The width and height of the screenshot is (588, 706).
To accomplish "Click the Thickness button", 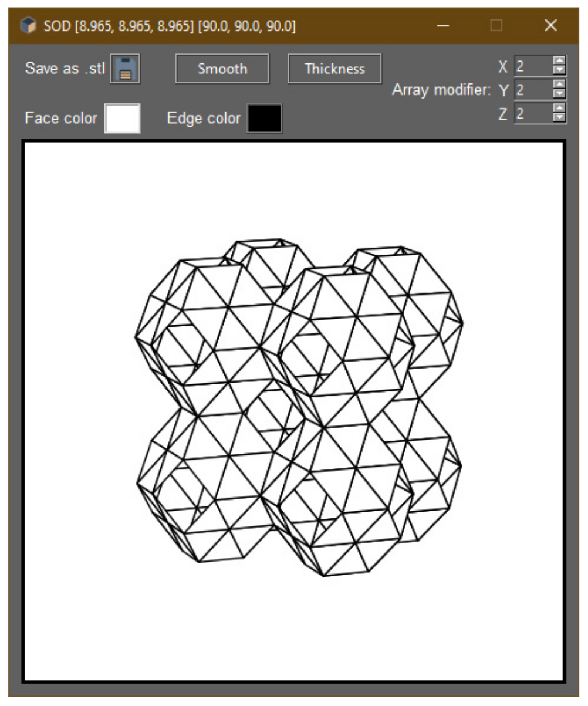I will click(x=334, y=69).
